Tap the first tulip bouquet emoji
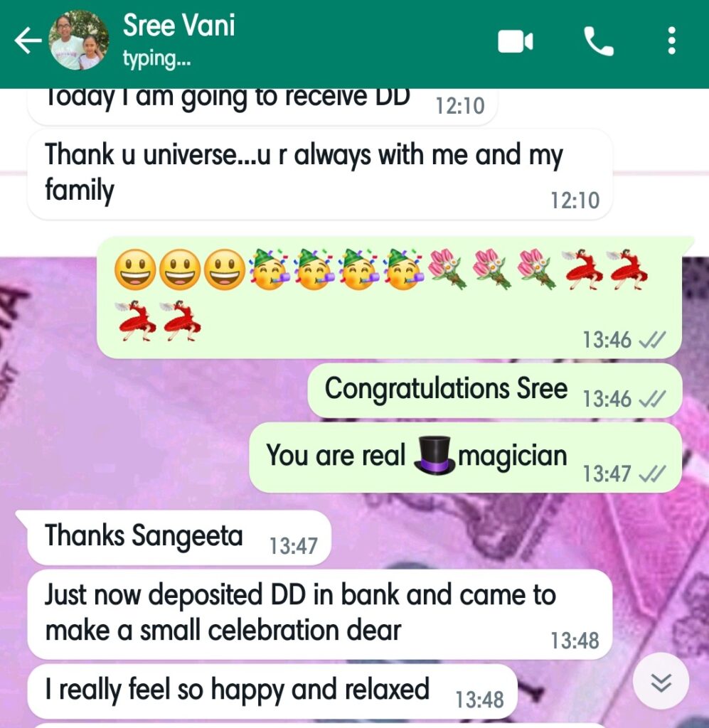Viewport: 709px width, 728px height. click(447, 269)
